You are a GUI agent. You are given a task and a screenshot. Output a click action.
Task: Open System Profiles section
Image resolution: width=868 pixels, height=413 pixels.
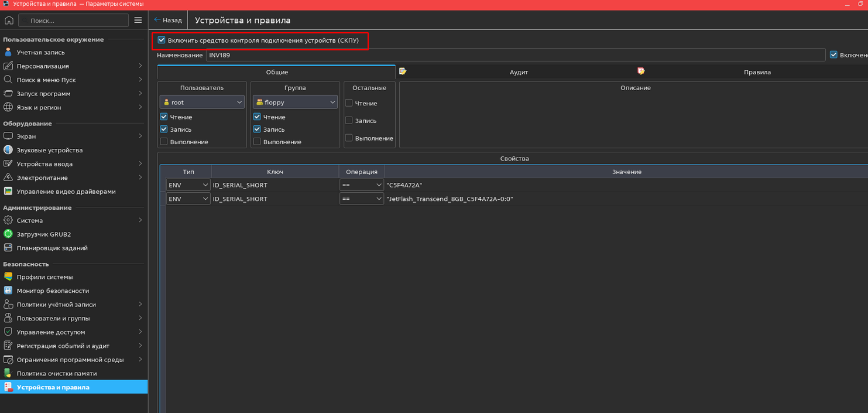pyautogui.click(x=44, y=277)
